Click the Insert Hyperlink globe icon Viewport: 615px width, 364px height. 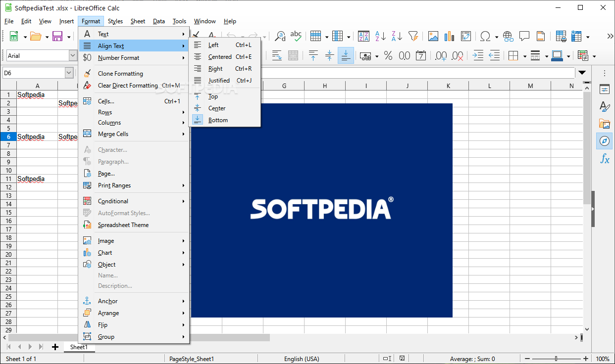pos(508,36)
